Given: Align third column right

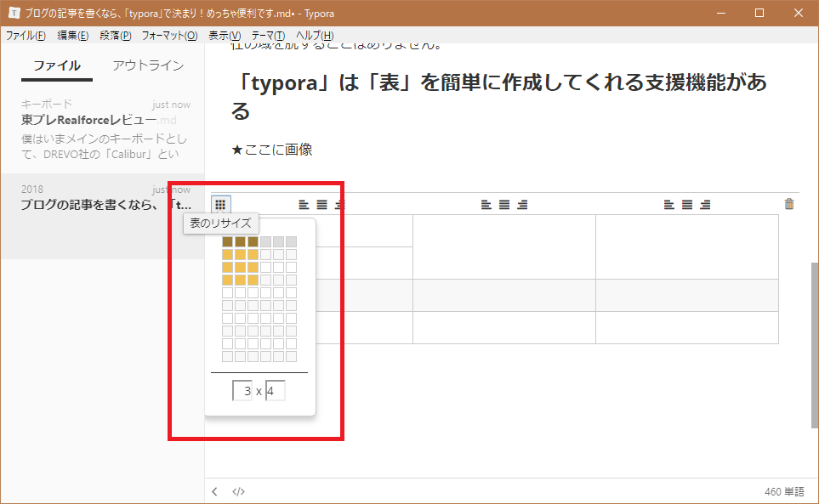Looking at the screenshot, I should tap(705, 205).
